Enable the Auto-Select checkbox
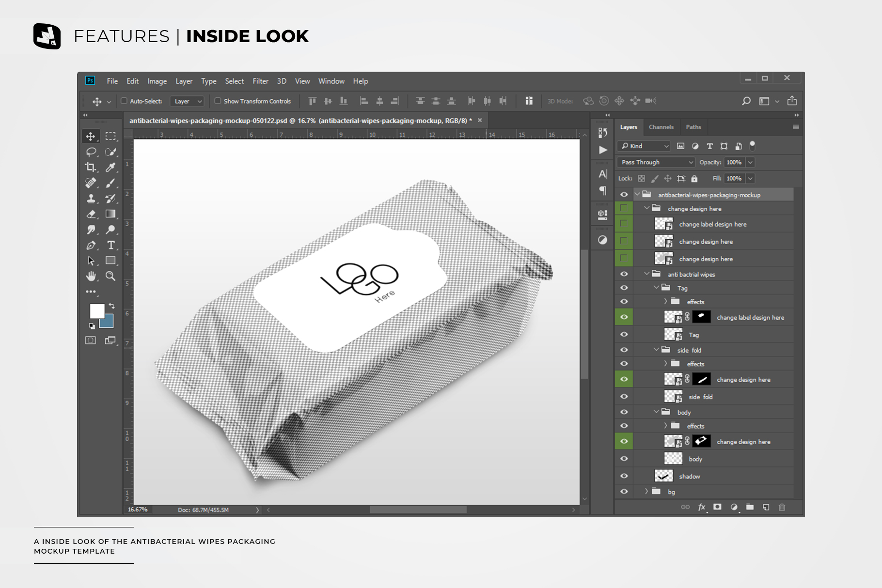 [124, 101]
